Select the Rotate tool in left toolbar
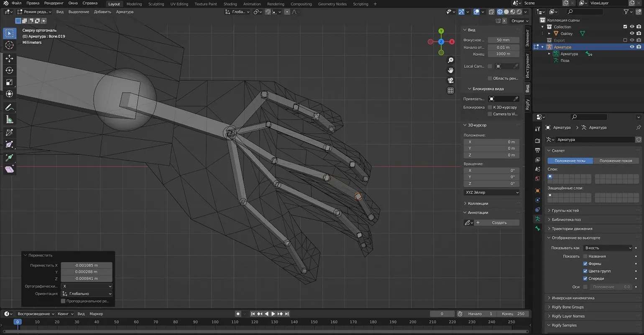Viewport: 644px width, 335px height. (x=9, y=70)
